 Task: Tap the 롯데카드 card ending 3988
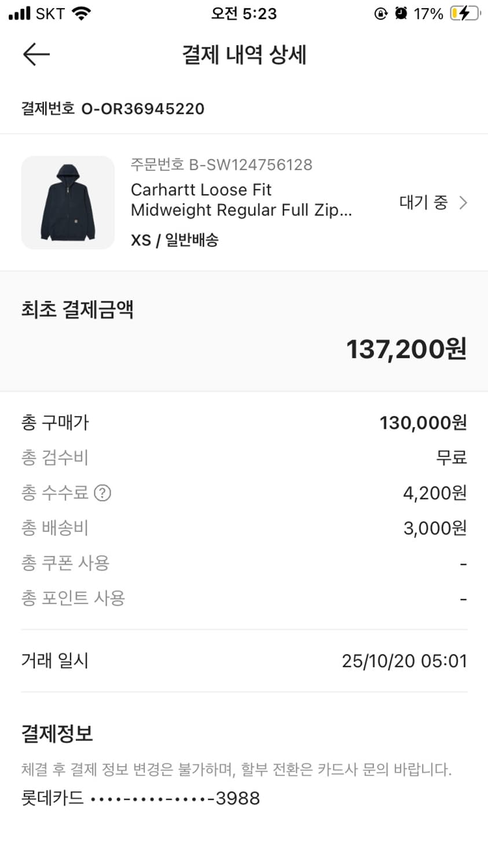[141, 799]
